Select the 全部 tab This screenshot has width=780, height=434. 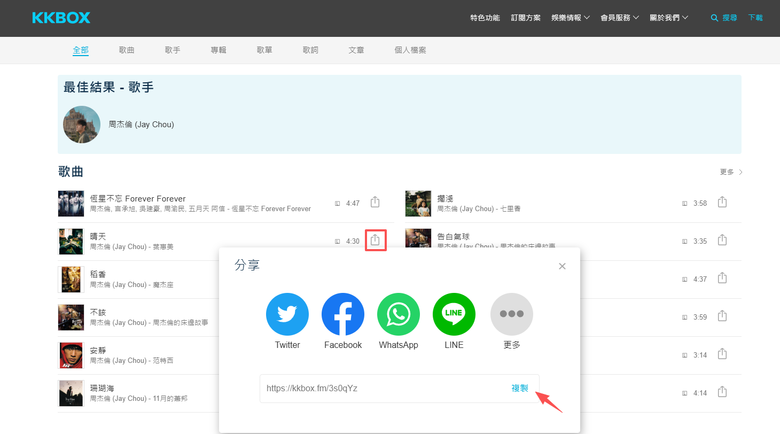[81, 50]
